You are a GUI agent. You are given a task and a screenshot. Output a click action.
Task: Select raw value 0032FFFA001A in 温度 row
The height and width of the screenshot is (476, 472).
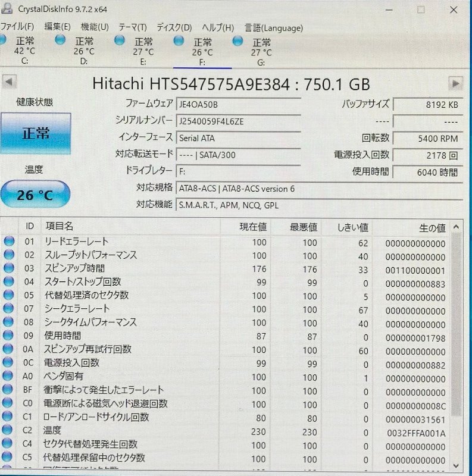[416, 434]
